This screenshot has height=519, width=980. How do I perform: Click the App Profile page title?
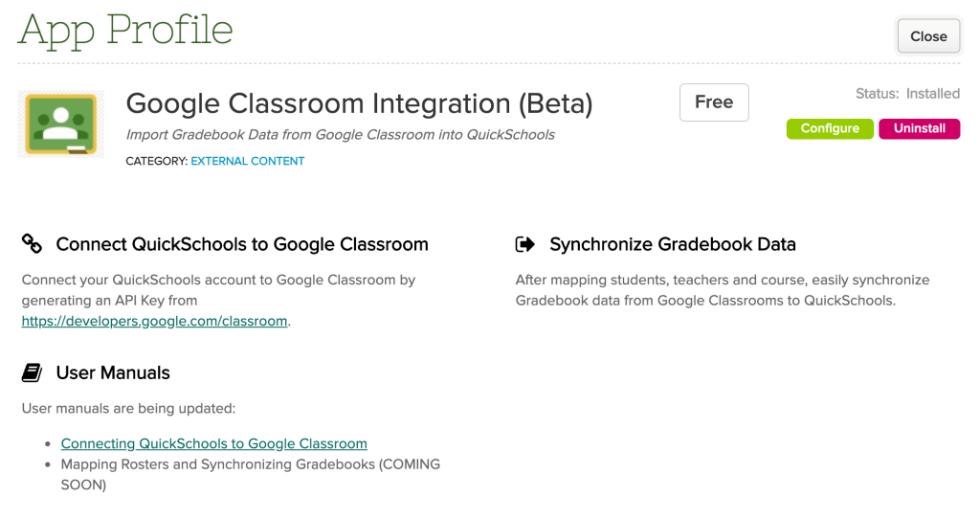125,30
